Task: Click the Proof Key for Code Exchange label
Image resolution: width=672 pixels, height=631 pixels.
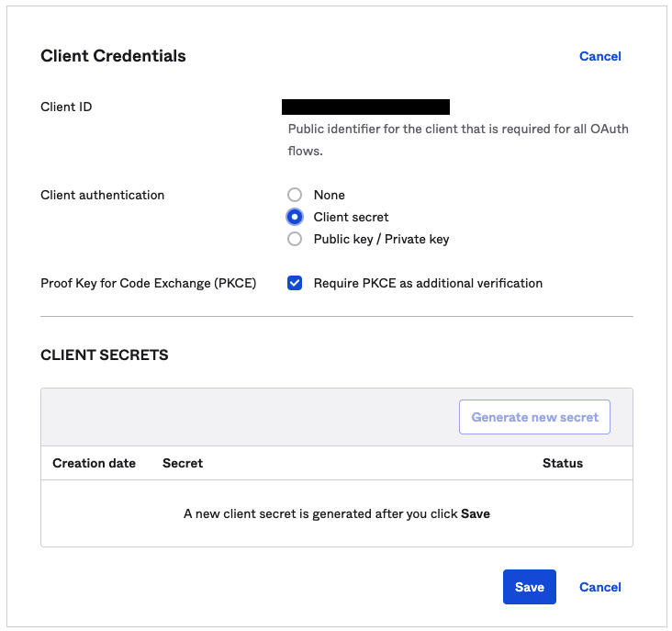Action: pyautogui.click(x=149, y=283)
